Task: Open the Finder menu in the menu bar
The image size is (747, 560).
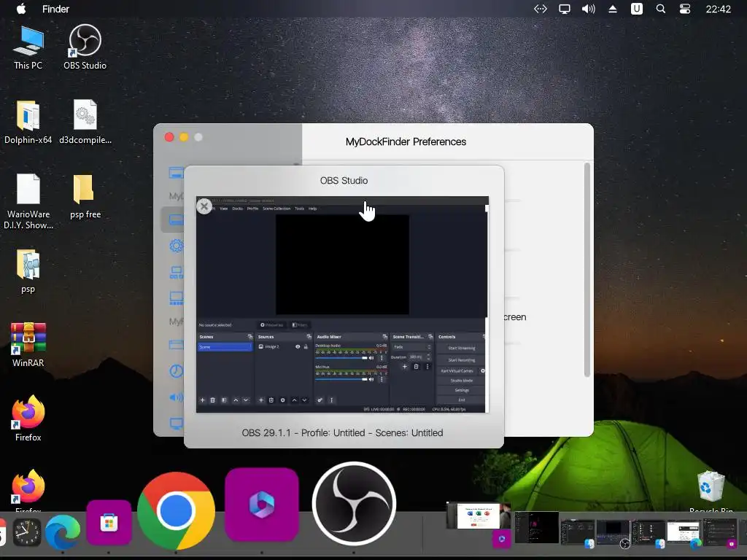Action: (x=55, y=9)
